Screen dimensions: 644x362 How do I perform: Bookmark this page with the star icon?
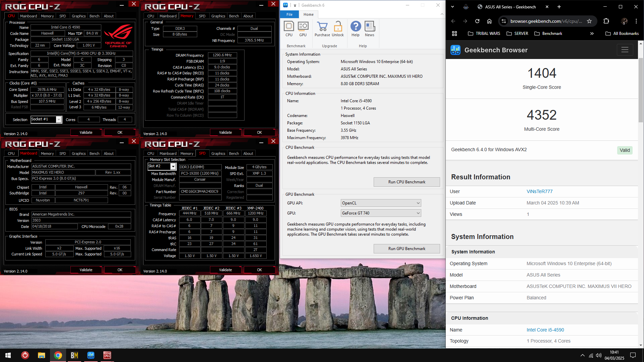point(589,21)
